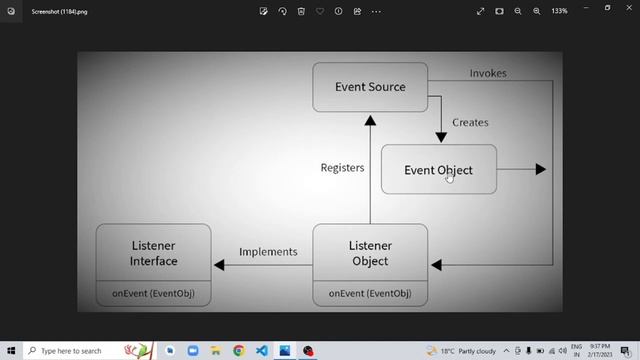This screenshot has height=360, width=640.
Task: Open the Edit image tool
Action: tap(264, 11)
